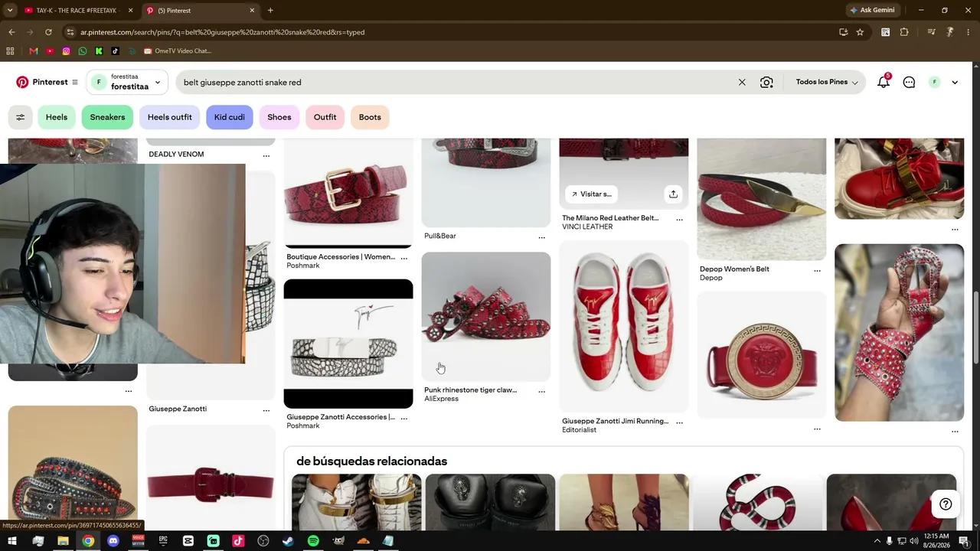This screenshot has height=551, width=980.
Task: Open the tab search dropdown arrow
Action: pyautogui.click(x=10, y=11)
